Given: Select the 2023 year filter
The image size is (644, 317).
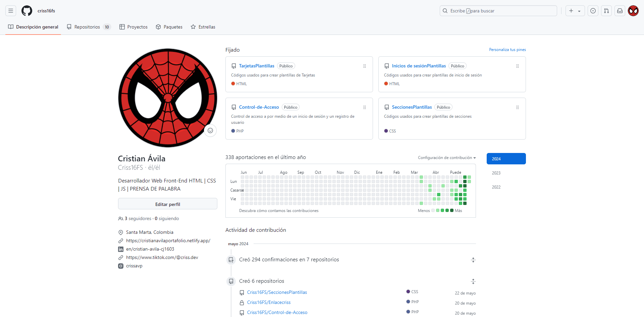Looking at the screenshot, I should point(506,173).
